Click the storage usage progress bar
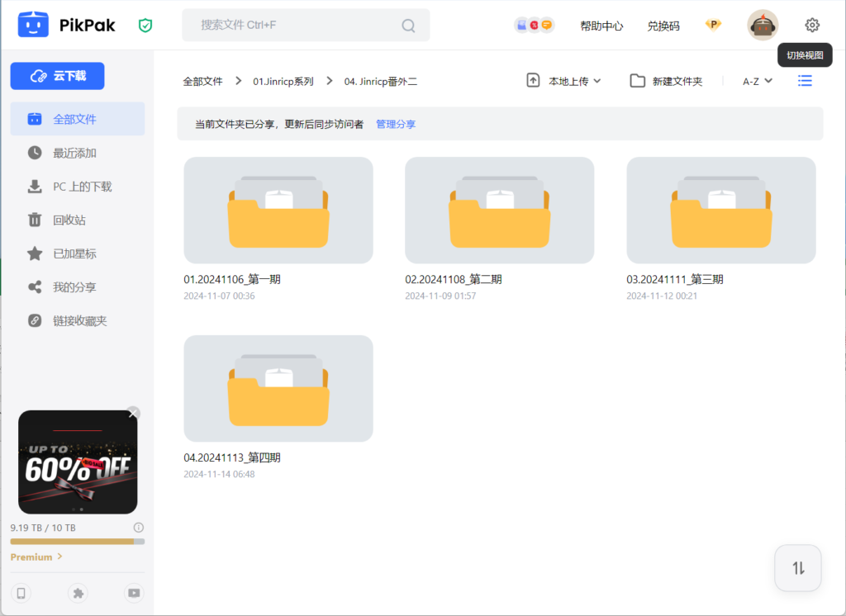Viewport: 846px width, 616px height. tap(77, 542)
